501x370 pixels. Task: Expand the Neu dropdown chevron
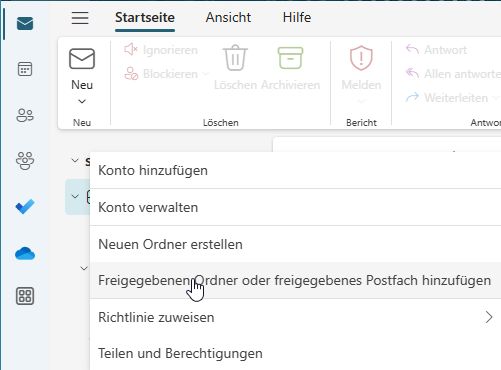[82, 101]
